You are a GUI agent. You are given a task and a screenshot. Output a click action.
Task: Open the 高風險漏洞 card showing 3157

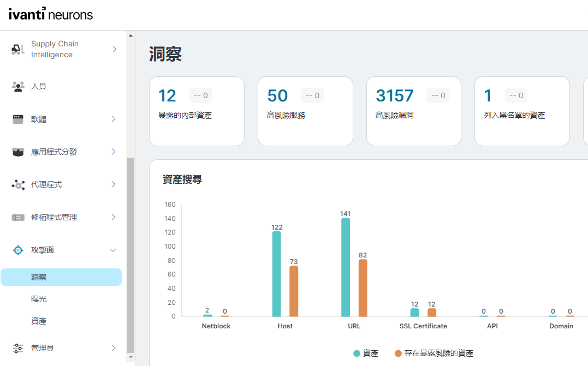(x=414, y=111)
